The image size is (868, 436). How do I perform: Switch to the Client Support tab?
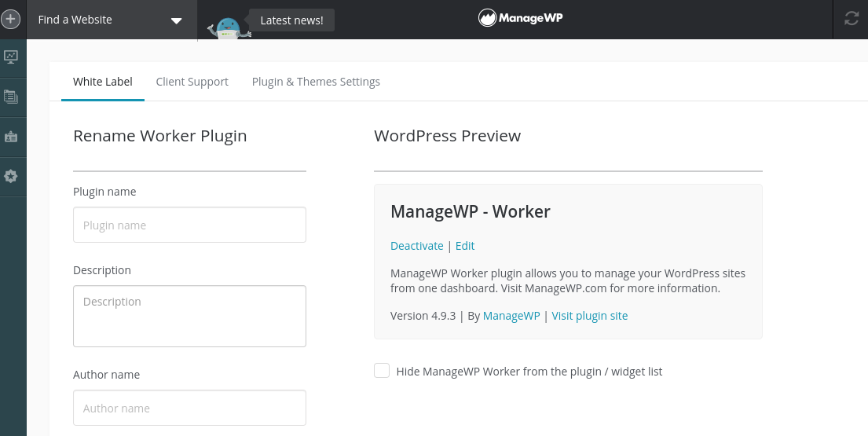(x=192, y=82)
